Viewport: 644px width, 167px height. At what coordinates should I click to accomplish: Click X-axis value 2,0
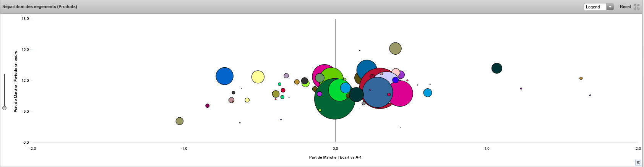pyautogui.click(x=638, y=149)
